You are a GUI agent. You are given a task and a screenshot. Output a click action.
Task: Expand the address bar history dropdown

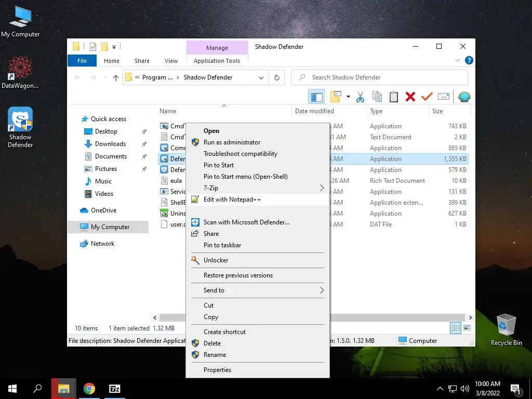261,78
